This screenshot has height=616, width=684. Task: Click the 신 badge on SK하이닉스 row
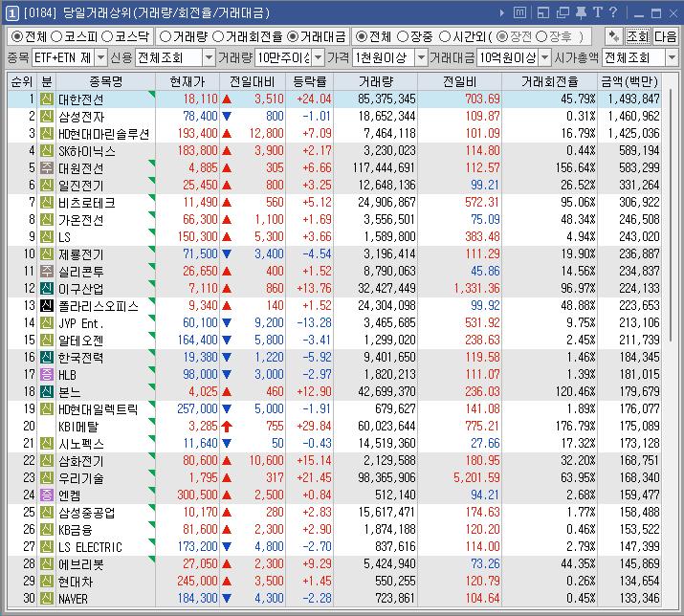[x=47, y=150]
